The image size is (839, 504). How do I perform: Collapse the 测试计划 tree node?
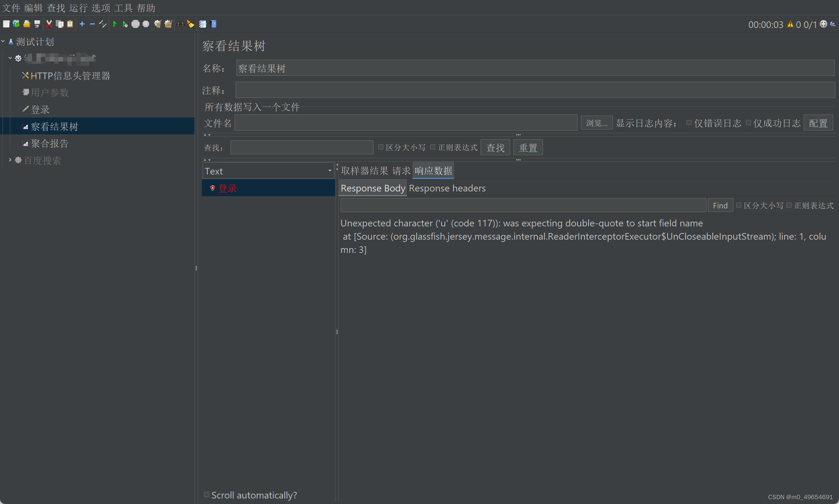point(3,42)
